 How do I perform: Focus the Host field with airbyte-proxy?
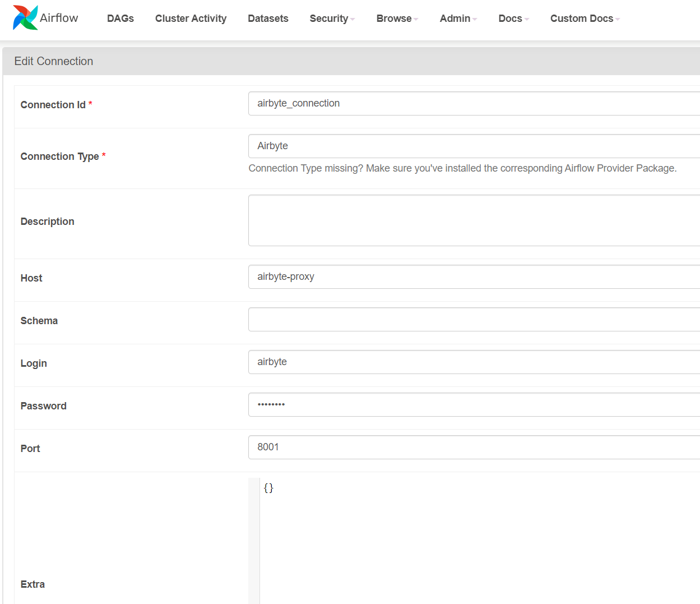pos(474,277)
